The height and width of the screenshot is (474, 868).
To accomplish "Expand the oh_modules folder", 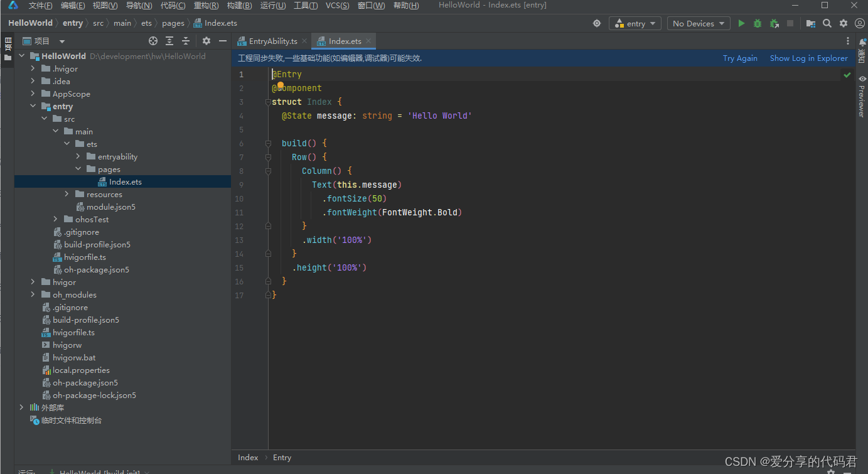I will coord(33,294).
